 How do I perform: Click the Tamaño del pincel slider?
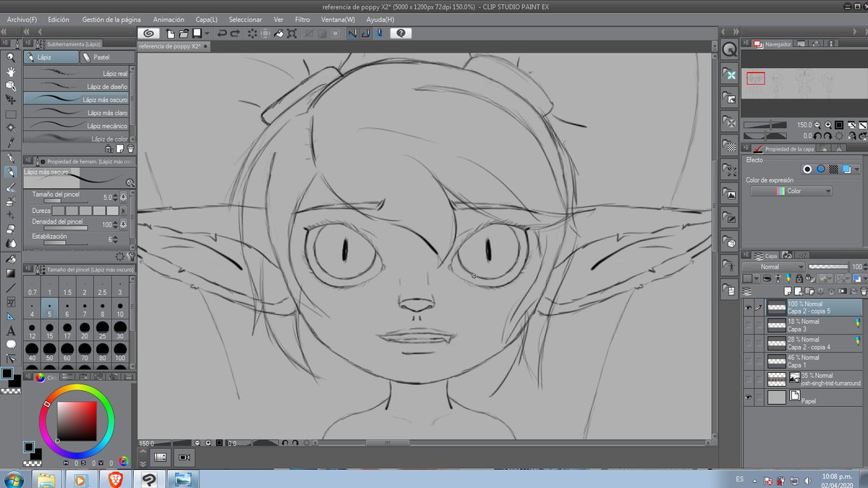click(67, 202)
